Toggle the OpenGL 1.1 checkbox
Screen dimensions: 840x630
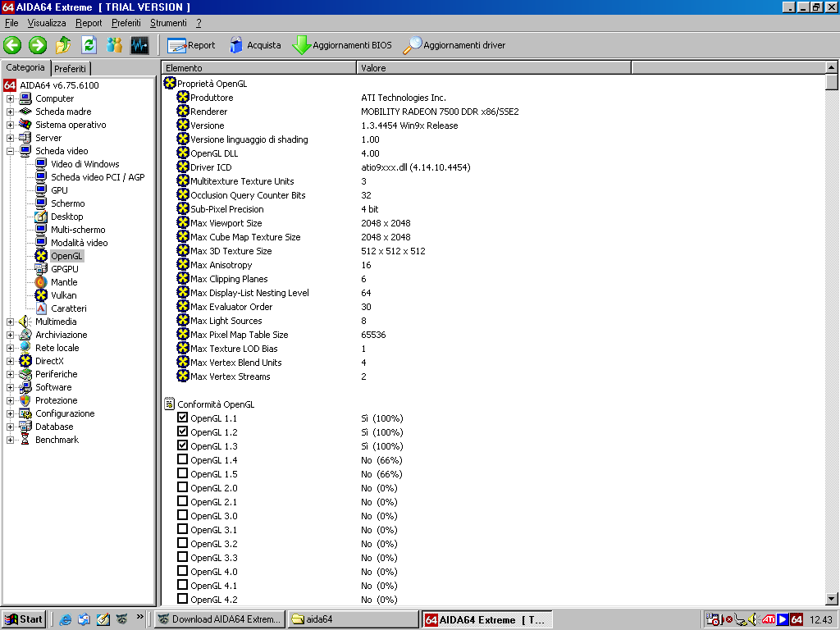tap(183, 418)
